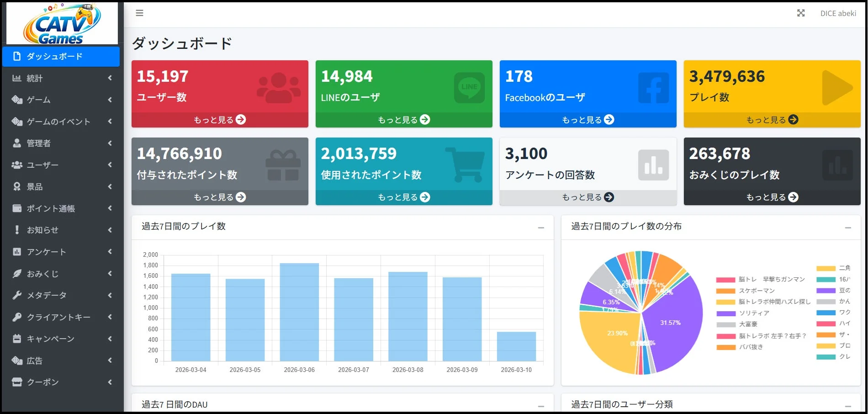Click the fullscreen expand icon in header

[x=801, y=13]
